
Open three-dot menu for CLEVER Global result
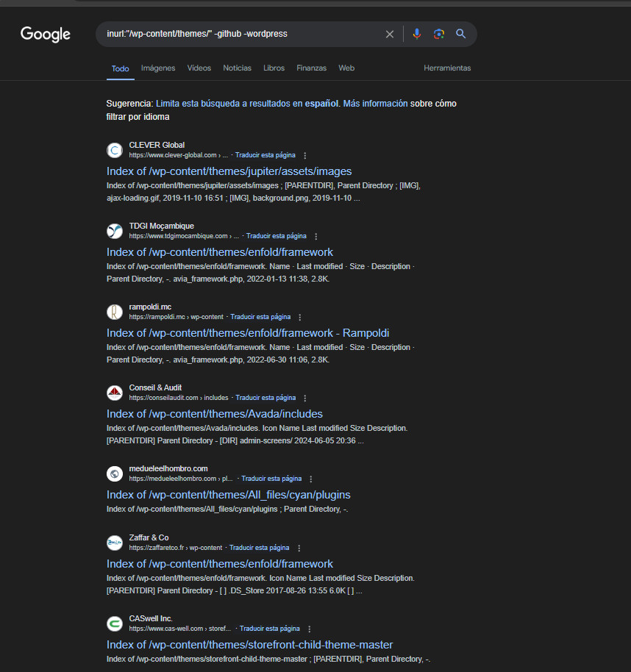305,156
